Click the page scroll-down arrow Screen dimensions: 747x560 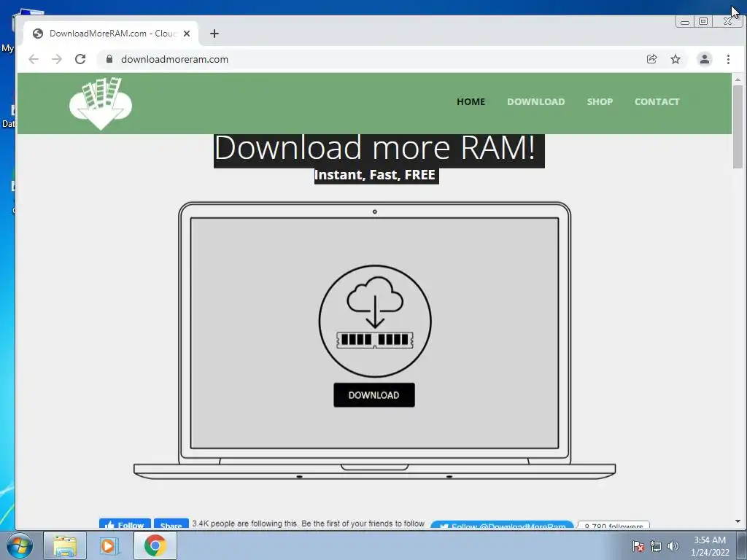[x=738, y=521]
